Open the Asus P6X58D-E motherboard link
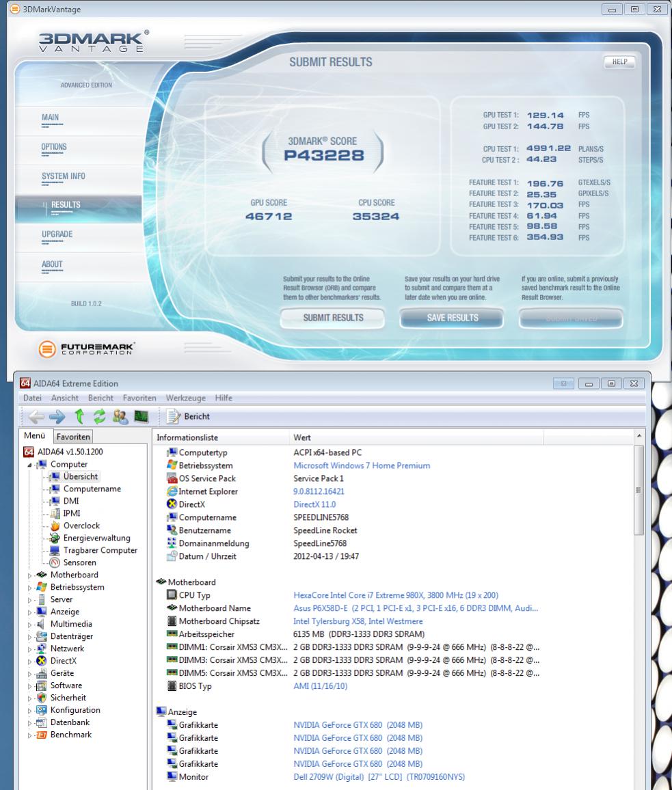This screenshot has width=672, height=790. click(x=416, y=608)
